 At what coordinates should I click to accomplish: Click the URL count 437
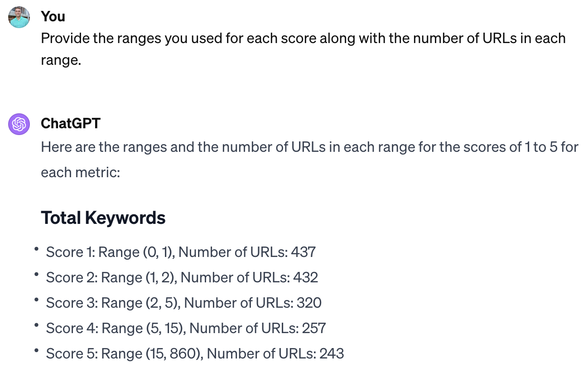[x=304, y=252]
